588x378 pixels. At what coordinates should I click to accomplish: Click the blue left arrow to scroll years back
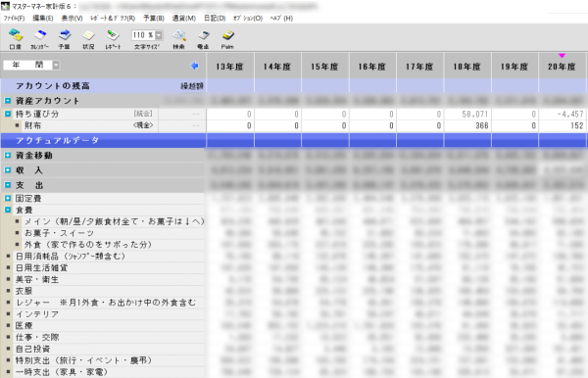(x=195, y=66)
